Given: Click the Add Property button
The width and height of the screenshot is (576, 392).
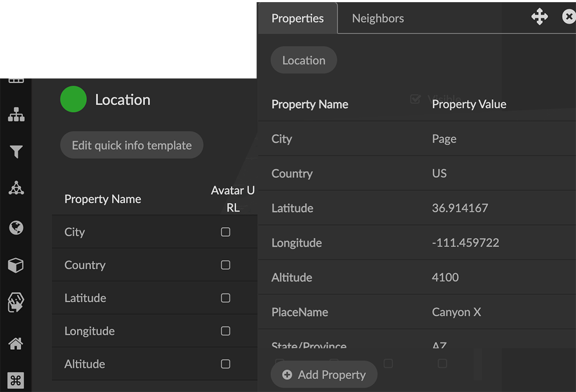Looking at the screenshot, I should [324, 374].
